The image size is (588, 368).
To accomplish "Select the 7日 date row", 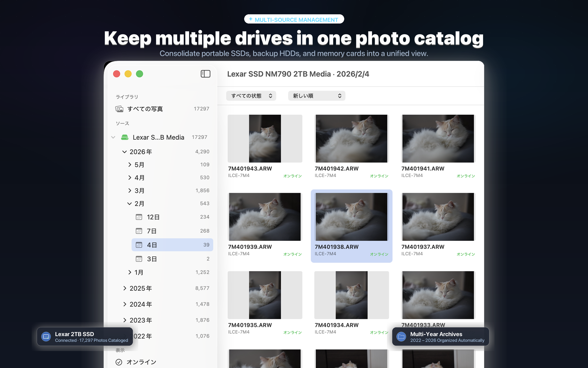I will point(172,231).
